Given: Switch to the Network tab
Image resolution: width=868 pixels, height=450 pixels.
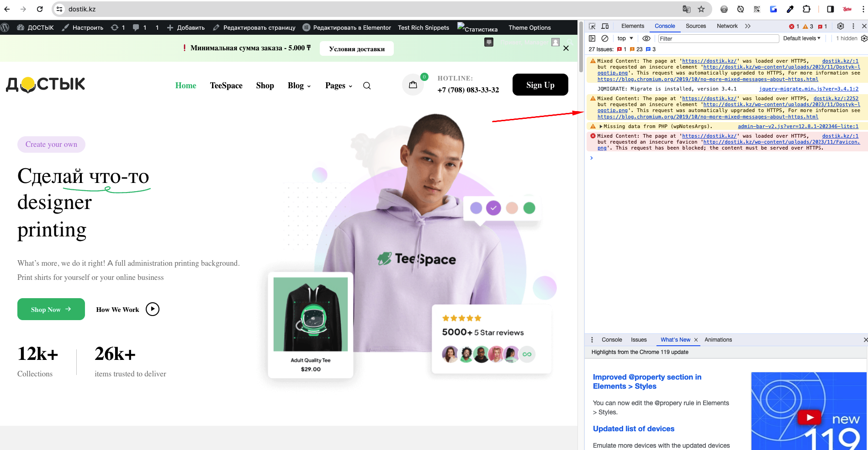Looking at the screenshot, I should (x=727, y=26).
